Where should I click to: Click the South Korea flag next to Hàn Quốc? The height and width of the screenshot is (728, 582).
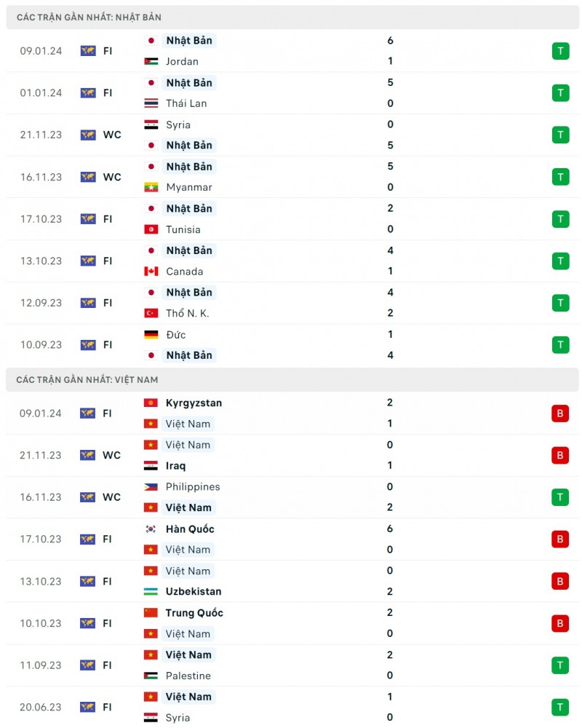tap(151, 529)
